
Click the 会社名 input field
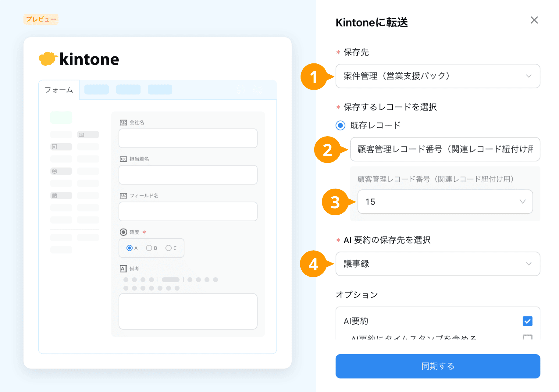pos(188,138)
